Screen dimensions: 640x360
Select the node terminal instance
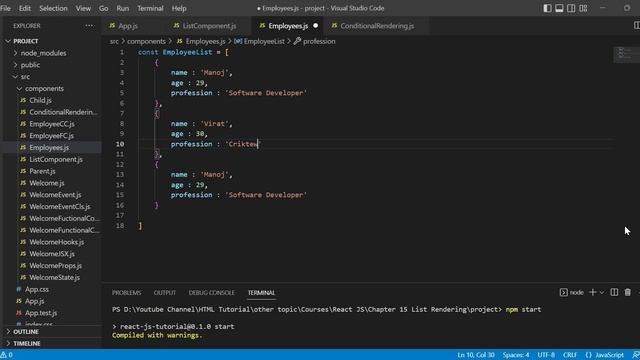[x=571, y=292]
